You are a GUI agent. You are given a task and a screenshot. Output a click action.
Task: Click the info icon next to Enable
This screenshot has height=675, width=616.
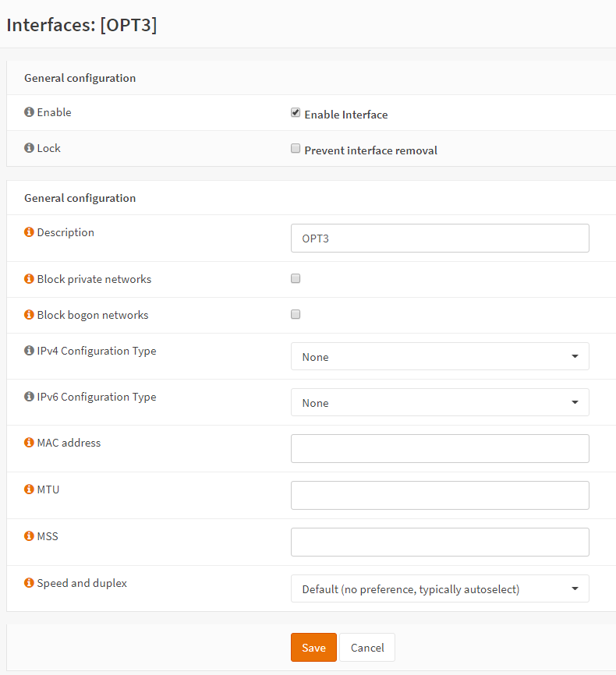[x=30, y=112]
